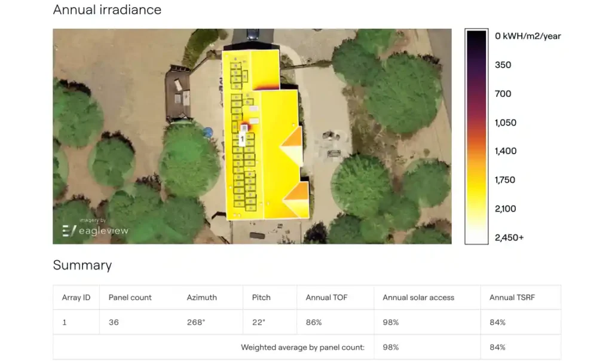The width and height of the screenshot is (612, 364).
Task: Select the "268°" azimuth value
Action: (x=194, y=322)
